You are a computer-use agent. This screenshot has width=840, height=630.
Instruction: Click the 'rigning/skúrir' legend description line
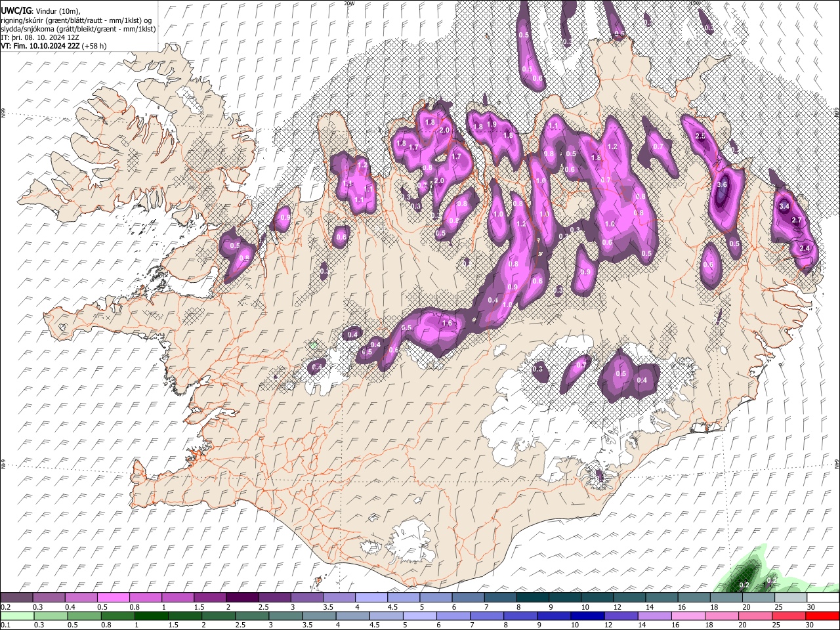(x=76, y=20)
